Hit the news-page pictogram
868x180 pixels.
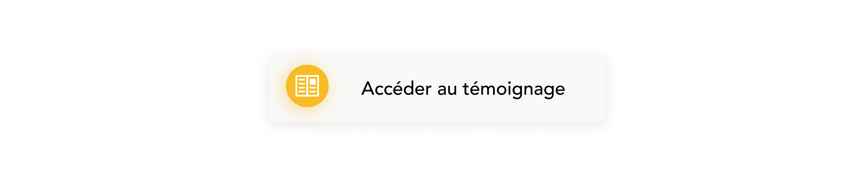click(307, 86)
